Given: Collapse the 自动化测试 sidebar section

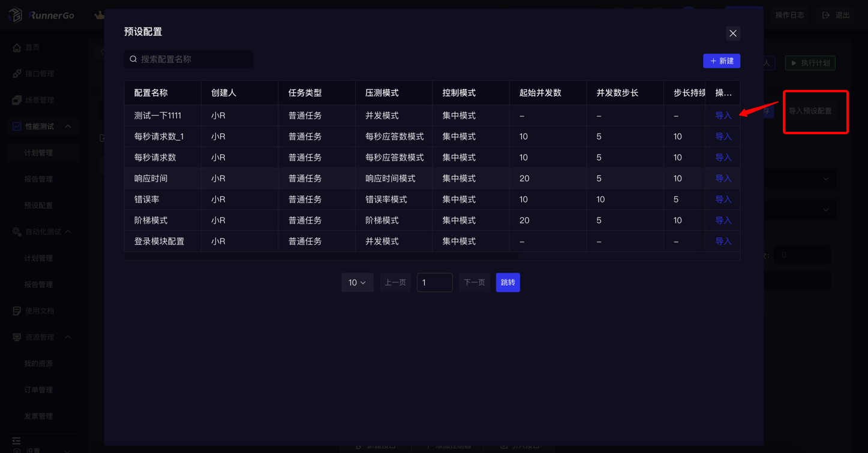Looking at the screenshot, I should point(68,232).
